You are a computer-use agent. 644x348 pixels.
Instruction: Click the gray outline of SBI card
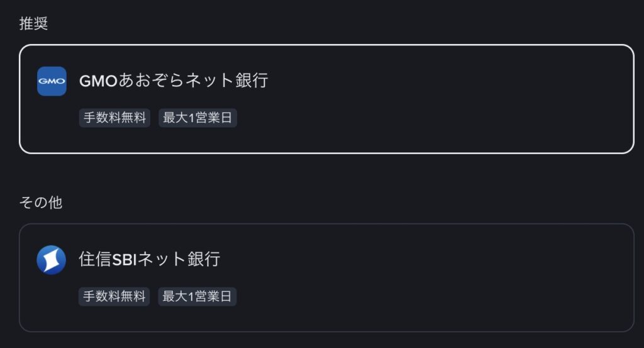coord(327,224)
